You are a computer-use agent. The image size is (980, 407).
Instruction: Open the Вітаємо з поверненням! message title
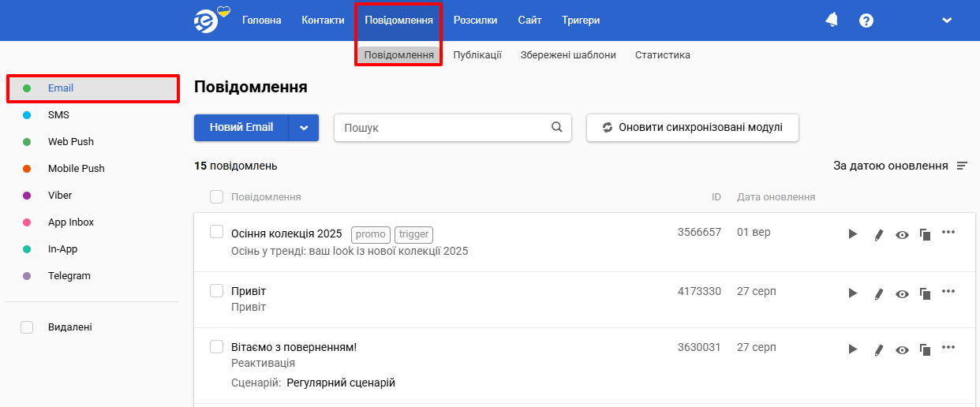(x=294, y=347)
